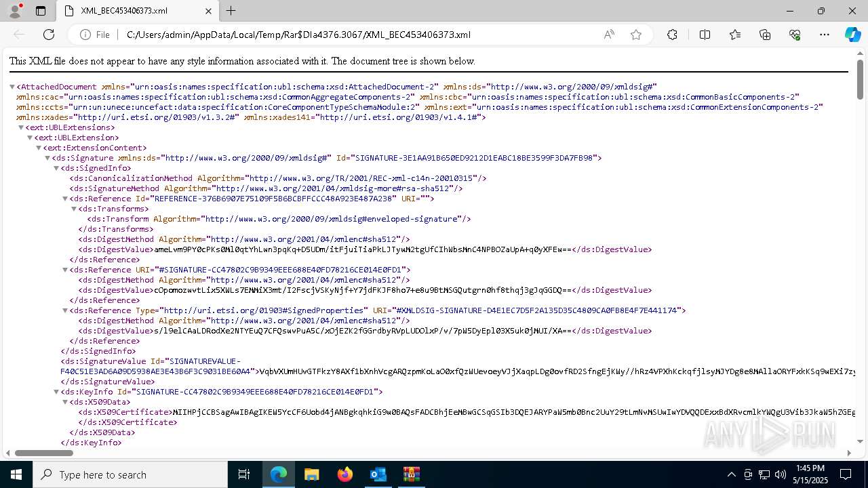868x488 pixels.
Task: Click vertical scrollbar down arrow
Action: pyautogui.click(x=861, y=442)
